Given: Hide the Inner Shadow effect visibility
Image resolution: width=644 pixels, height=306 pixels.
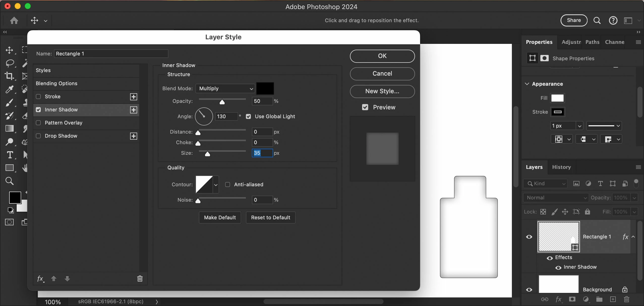Looking at the screenshot, I should [558, 267].
